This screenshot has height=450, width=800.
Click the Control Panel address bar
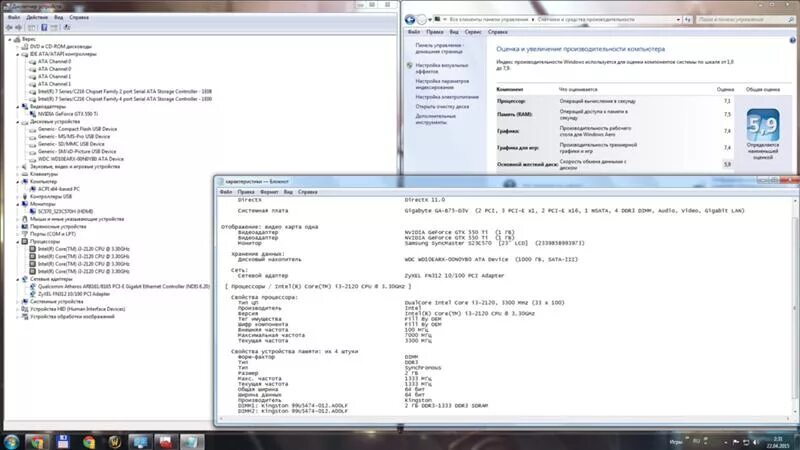[557, 19]
